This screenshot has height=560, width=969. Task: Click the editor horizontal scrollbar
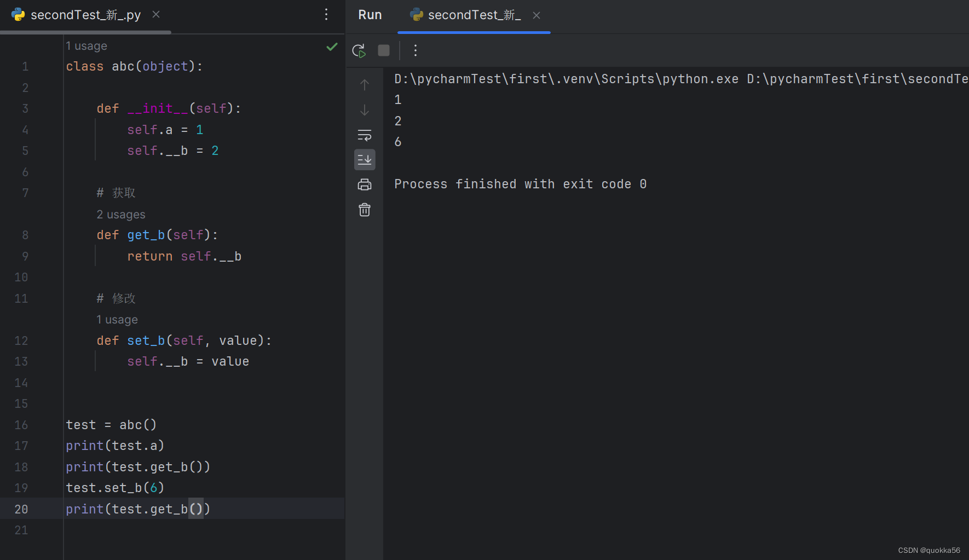(x=85, y=32)
